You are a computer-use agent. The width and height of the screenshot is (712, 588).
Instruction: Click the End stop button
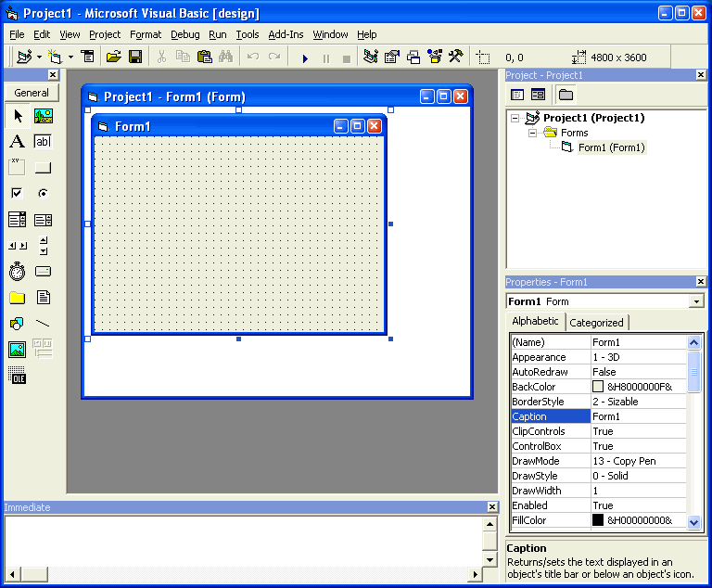(x=347, y=58)
